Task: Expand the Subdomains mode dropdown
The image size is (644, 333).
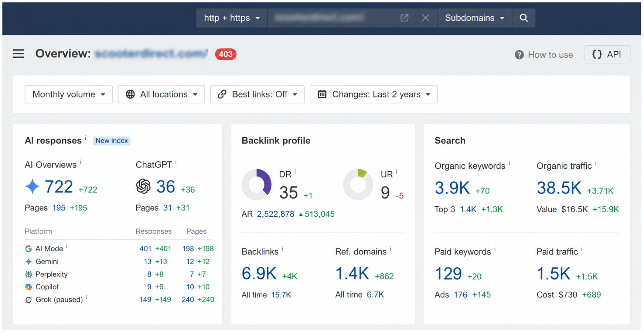Action: coord(474,18)
